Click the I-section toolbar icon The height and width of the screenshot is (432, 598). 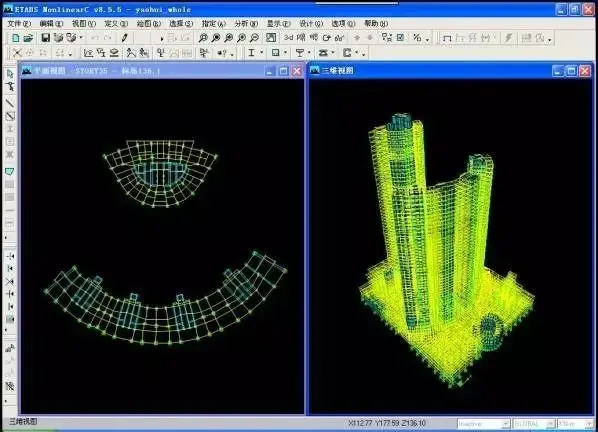[x=251, y=53]
